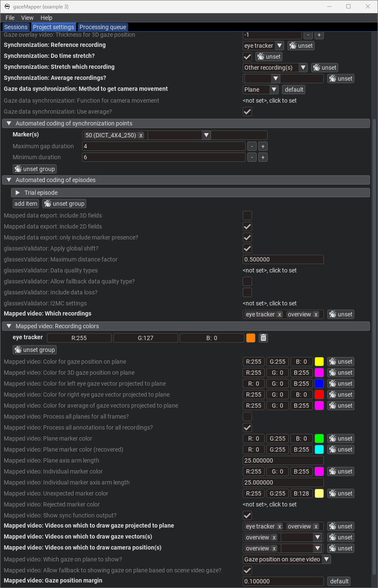The height and width of the screenshot is (588, 378).
Task: Click to set Rejected marker color
Action: (x=270, y=504)
